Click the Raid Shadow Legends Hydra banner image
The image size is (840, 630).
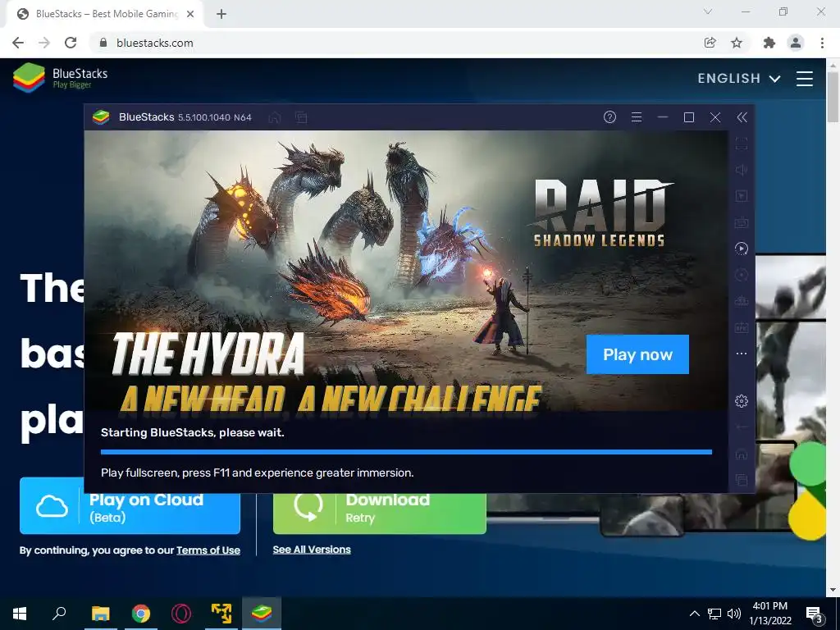[x=406, y=271]
